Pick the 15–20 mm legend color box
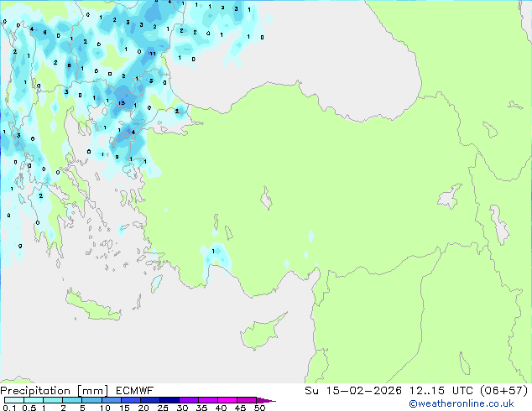 point(131,400)
